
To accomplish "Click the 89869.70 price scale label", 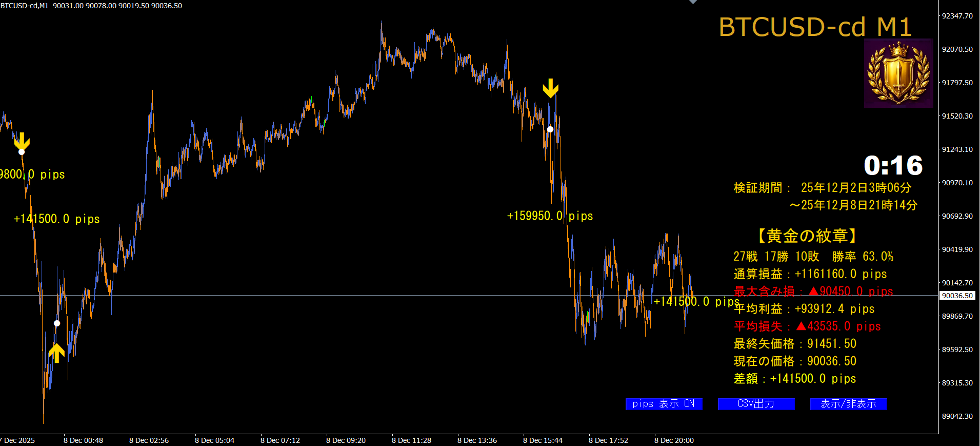I will coord(957,316).
